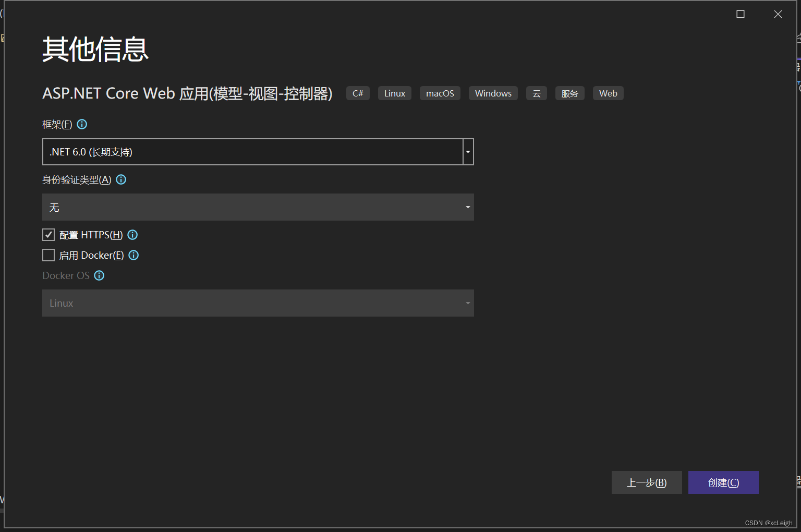Enable the 启用 Docker(E) checkbox
The image size is (801, 532).
click(x=48, y=255)
